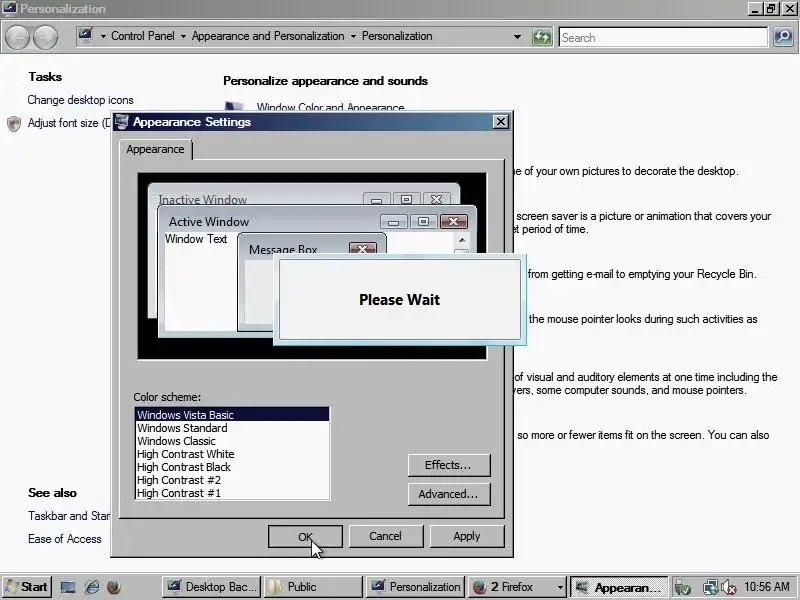
Task: Select Windows Standard color scheme
Action: pos(232,428)
